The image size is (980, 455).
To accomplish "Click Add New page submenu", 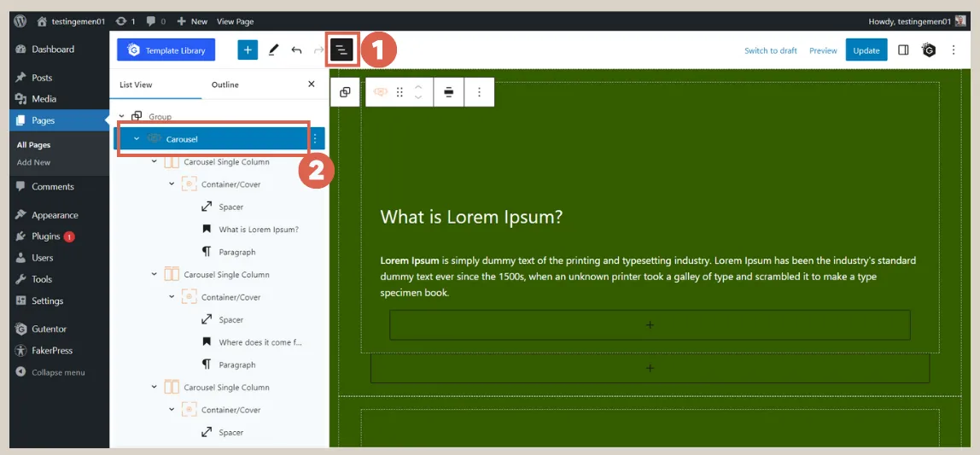I will [34, 162].
